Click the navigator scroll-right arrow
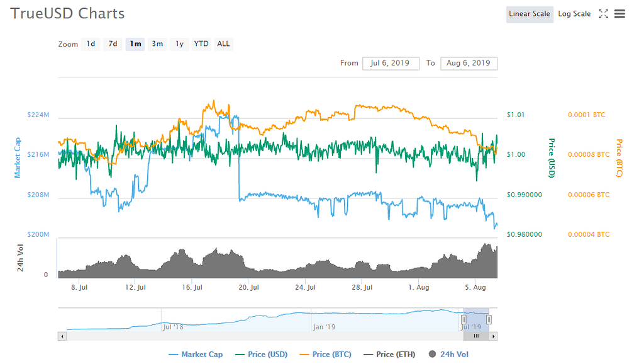644x364 pixels. tap(493, 336)
